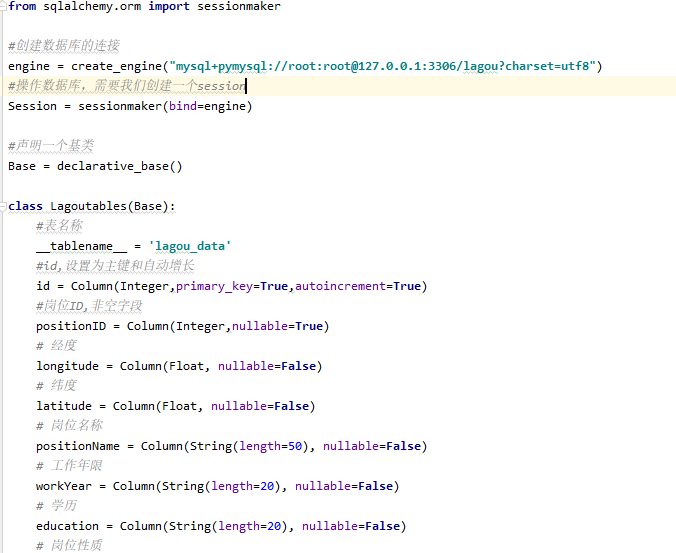676x553 pixels.
Task: Click the autoincrement=True argument
Action: click(x=358, y=286)
